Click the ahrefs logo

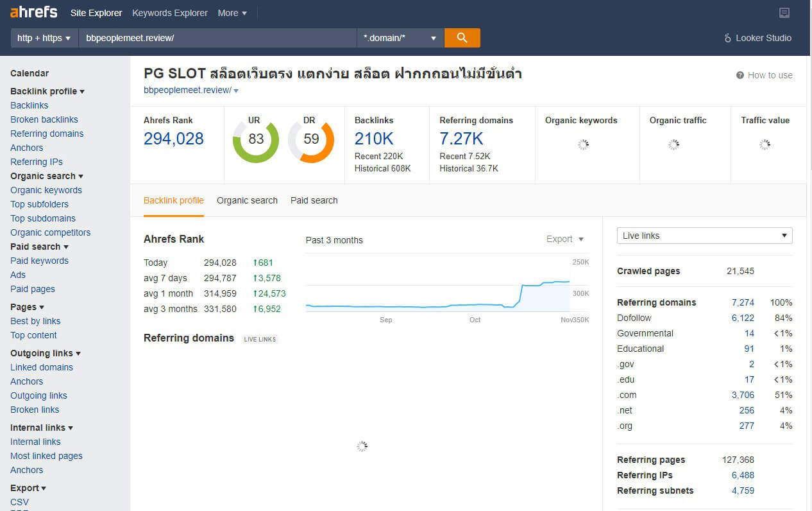coord(34,12)
